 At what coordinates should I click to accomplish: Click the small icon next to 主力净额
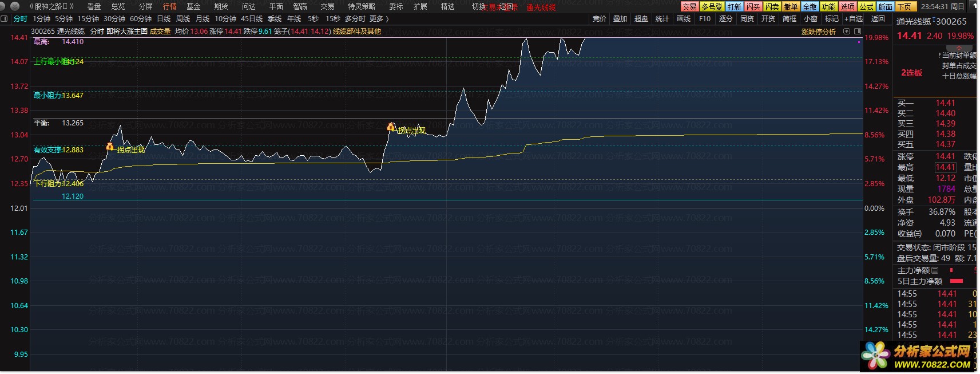point(935,270)
